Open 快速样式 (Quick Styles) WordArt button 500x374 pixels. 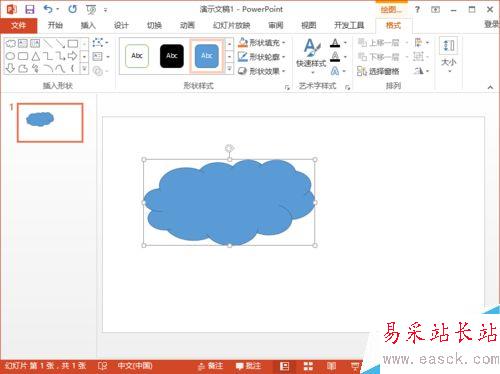coord(311,56)
